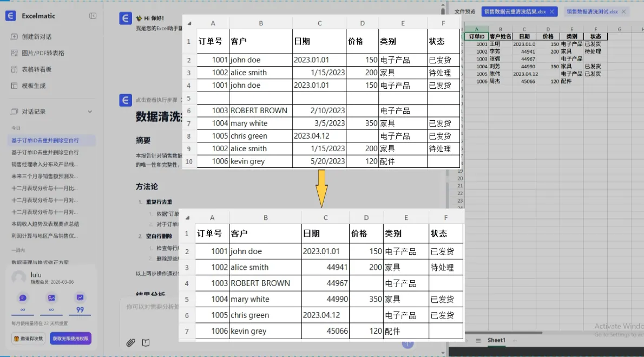Expand 点击查看执行步骤 steps
The height and width of the screenshot is (357, 644).
[156, 100]
